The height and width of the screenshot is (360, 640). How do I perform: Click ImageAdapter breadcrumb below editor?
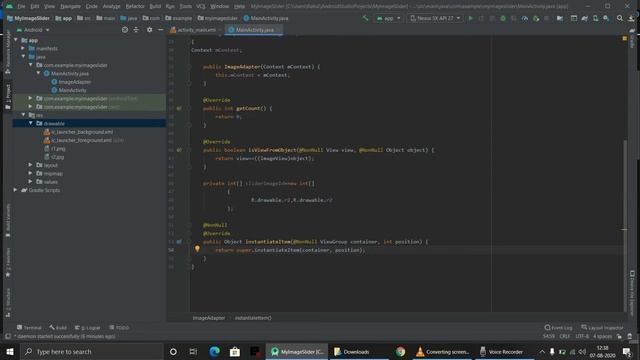[209, 318]
